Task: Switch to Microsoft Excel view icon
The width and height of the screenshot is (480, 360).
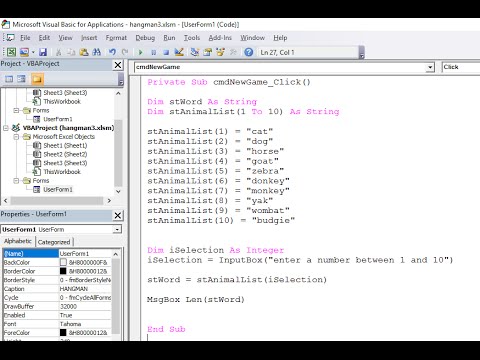Action: 11,52
